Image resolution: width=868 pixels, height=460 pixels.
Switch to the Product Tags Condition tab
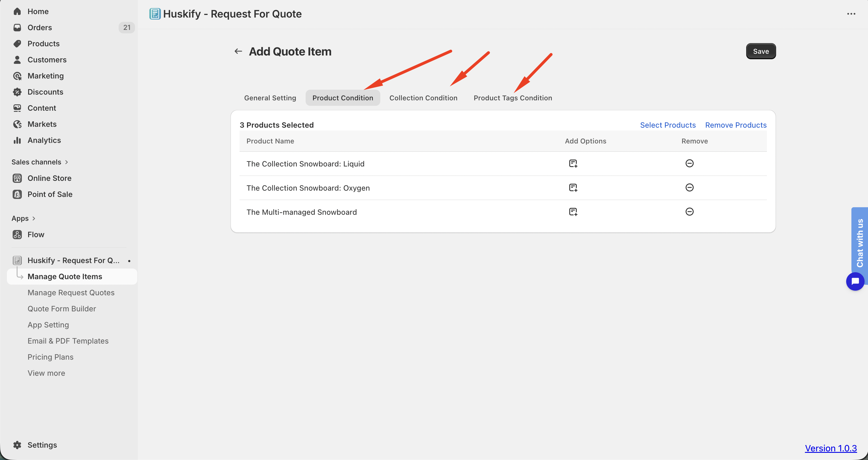512,98
